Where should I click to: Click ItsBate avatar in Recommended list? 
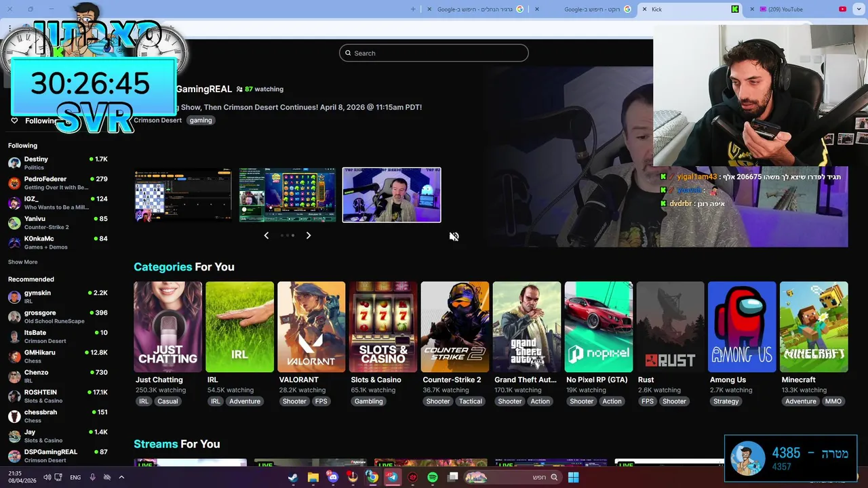point(14,337)
